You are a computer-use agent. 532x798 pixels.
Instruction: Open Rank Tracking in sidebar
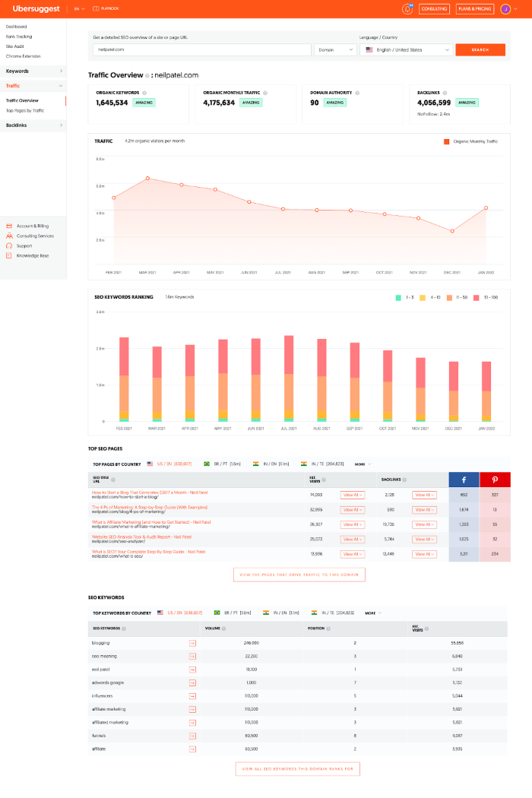(x=19, y=36)
